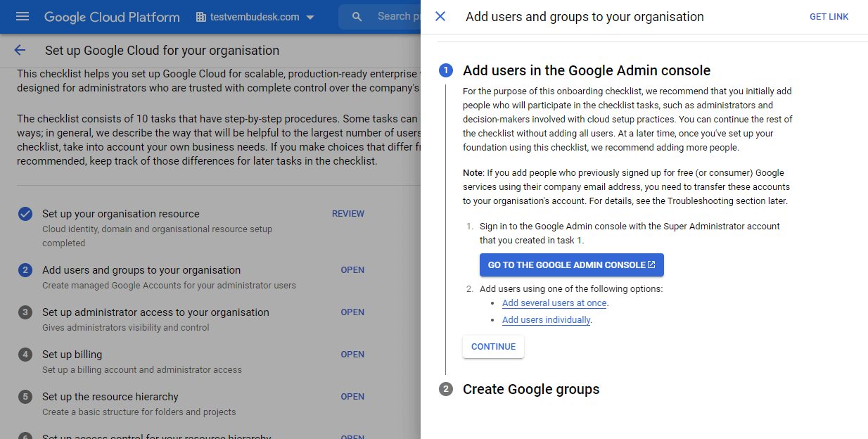The image size is (868, 439).
Task: Click 'Set up a billing account and administrator access' text
Action: [142, 370]
